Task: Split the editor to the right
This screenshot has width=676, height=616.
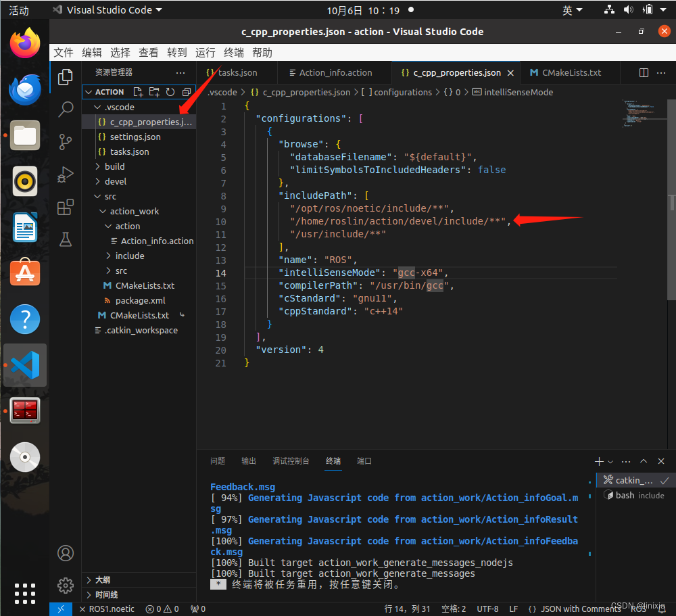Action: point(644,72)
